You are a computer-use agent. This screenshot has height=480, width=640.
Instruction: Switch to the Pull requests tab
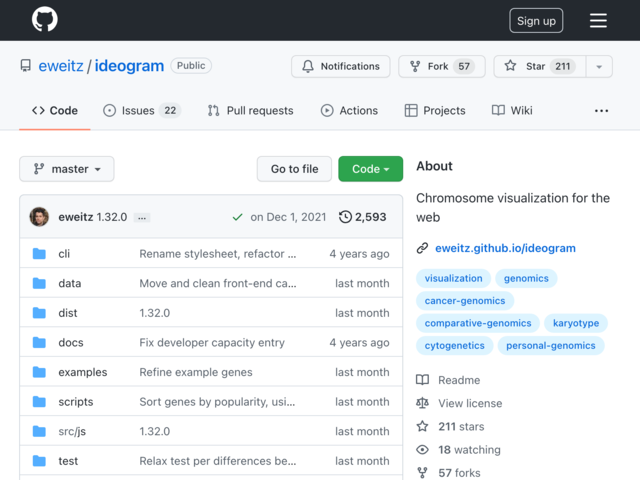tap(250, 111)
